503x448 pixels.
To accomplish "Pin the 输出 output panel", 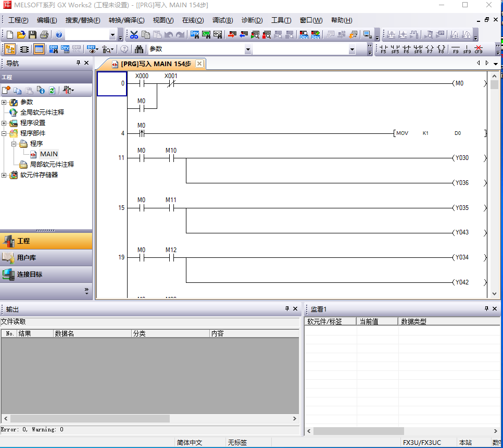I will coord(287,309).
